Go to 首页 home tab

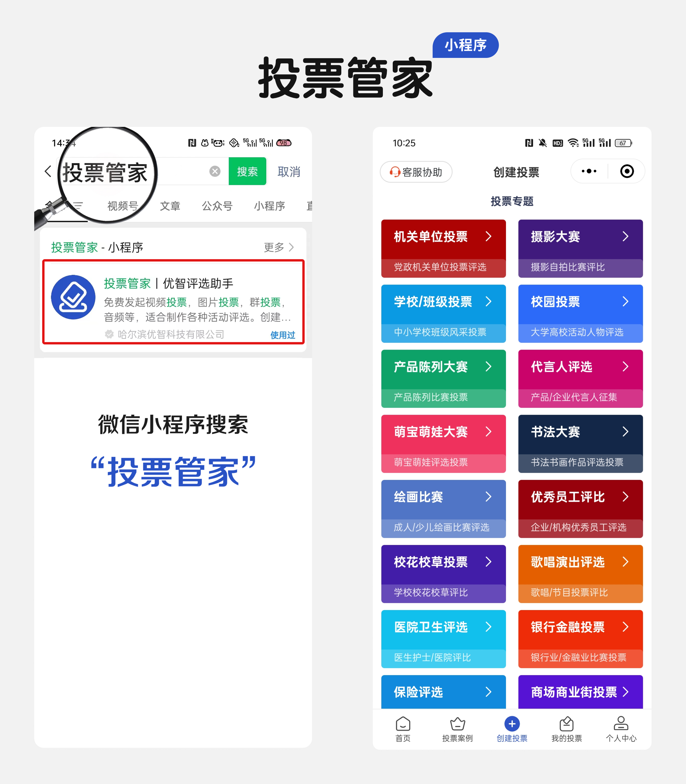(x=403, y=729)
